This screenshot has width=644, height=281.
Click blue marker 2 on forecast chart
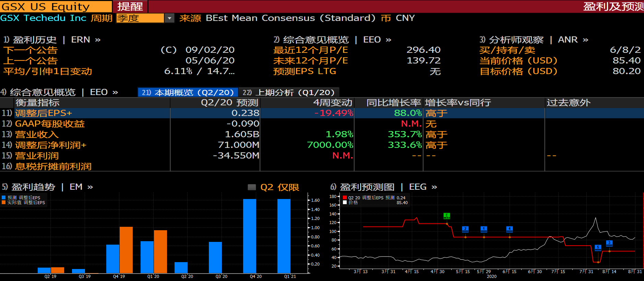pyautogui.click(x=465, y=229)
